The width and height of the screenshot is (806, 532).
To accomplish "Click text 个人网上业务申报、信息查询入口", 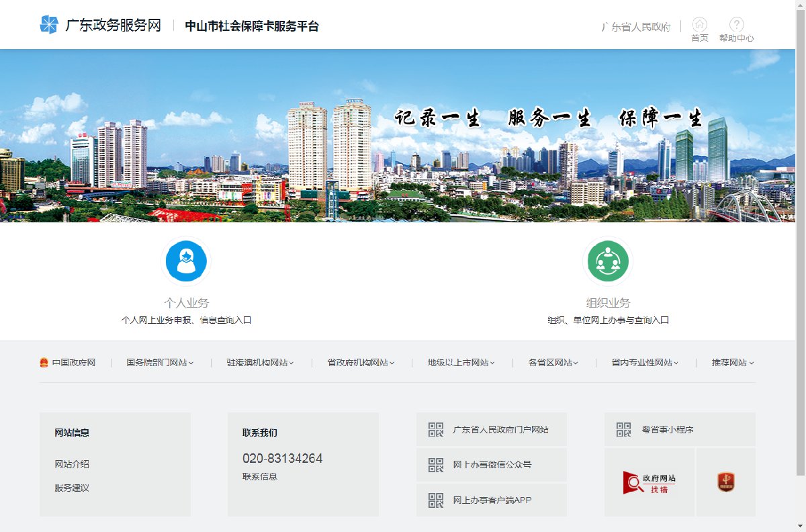I will click(186, 320).
